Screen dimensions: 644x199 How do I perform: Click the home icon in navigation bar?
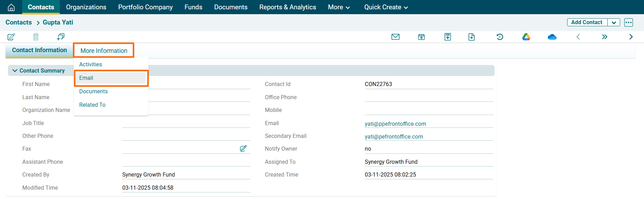(x=11, y=7)
